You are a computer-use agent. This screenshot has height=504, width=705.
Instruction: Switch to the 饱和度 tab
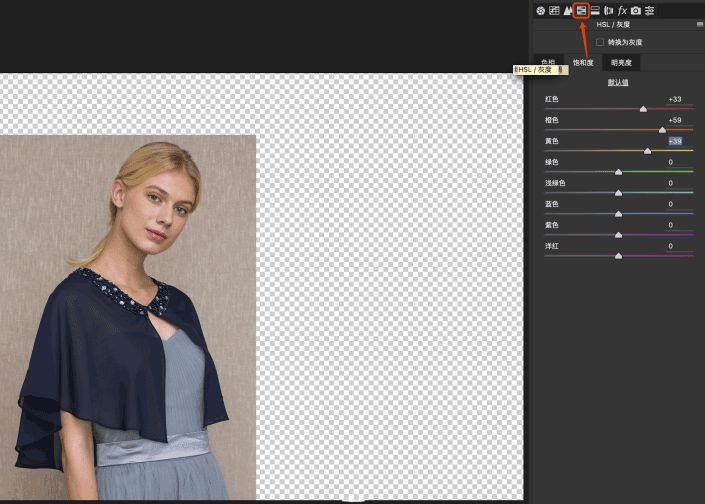tap(583, 62)
